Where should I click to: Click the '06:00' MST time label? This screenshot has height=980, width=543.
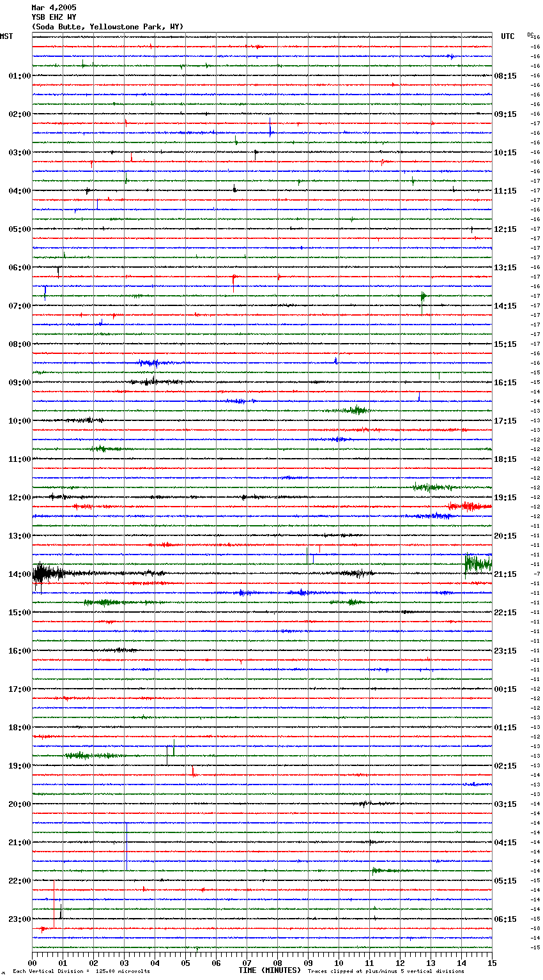click(20, 268)
